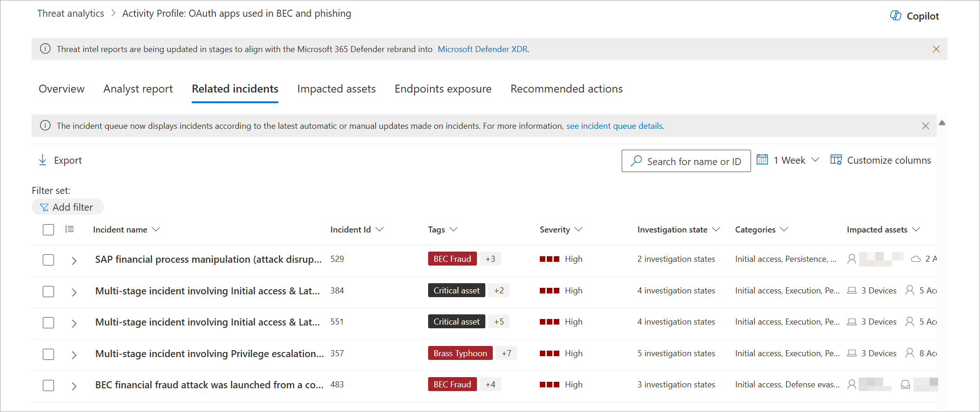Image resolution: width=980 pixels, height=412 pixels.
Task: Expand the incident 384 row
Action: [74, 292]
